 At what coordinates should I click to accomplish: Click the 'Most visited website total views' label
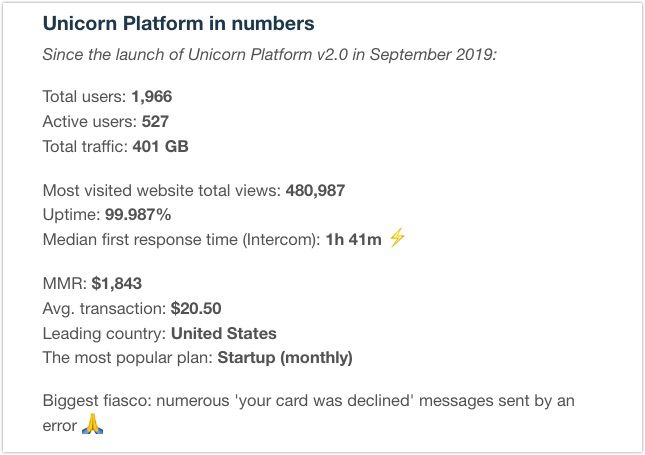161,190
